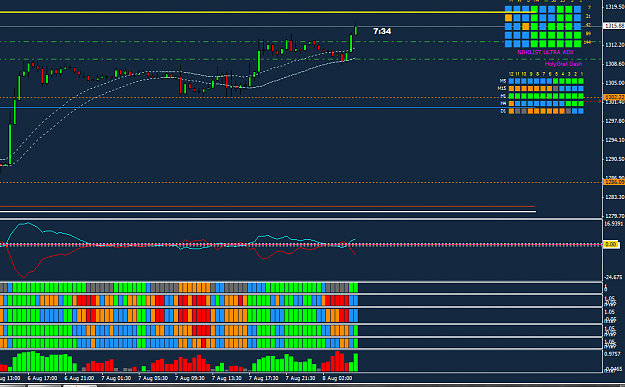Screen dimensions: 625x387
Task: Click the 7 Aug 17:30 time label
Action: click(x=263, y=378)
